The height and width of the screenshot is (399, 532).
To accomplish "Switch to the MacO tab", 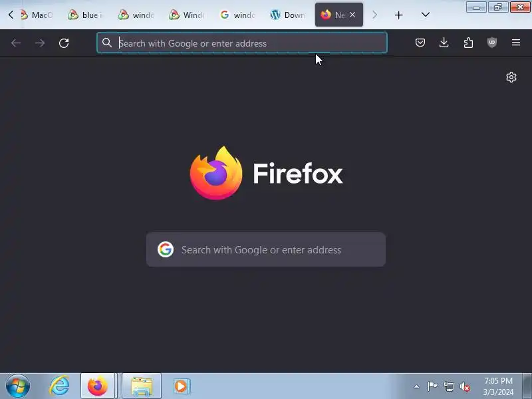I will 37,15.
